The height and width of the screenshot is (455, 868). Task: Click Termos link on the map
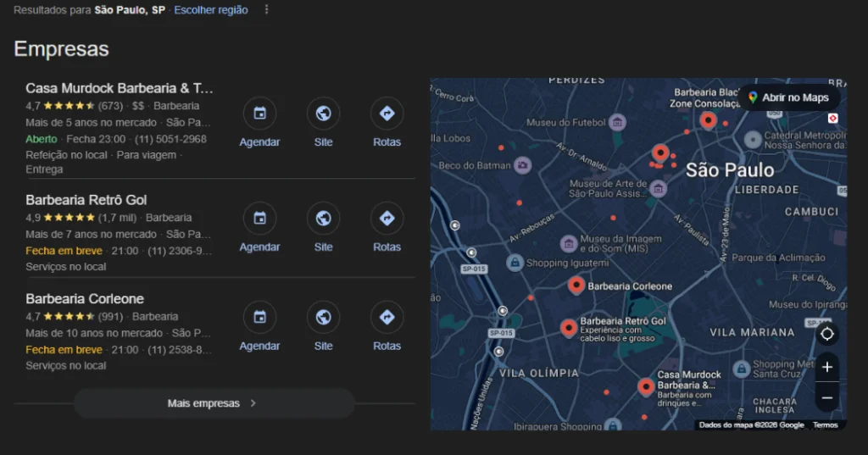point(825,425)
